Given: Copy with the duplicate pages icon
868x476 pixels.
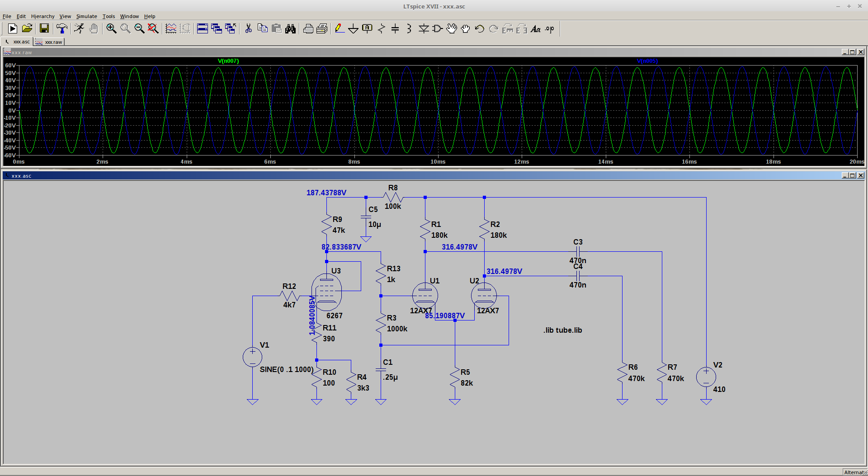Looking at the screenshot, I should click(x=262, y=28).
